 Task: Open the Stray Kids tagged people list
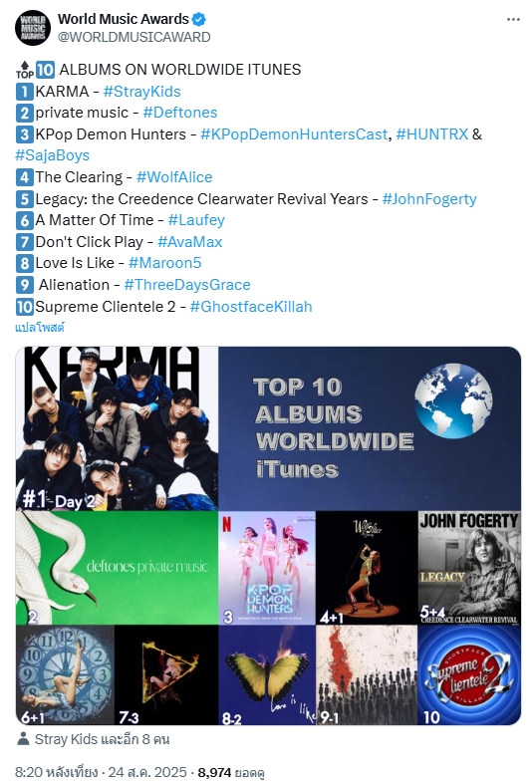pos(102,739)
